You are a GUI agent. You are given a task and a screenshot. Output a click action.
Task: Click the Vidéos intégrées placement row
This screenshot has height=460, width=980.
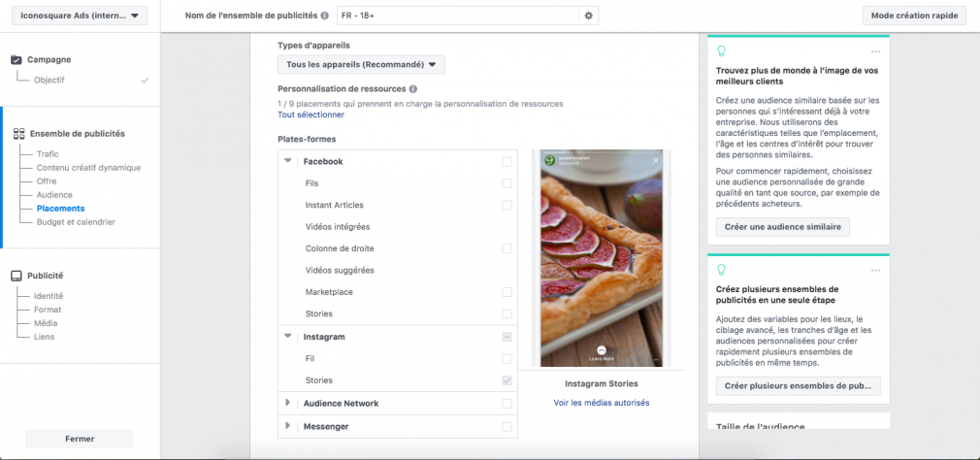click(398, 227)
